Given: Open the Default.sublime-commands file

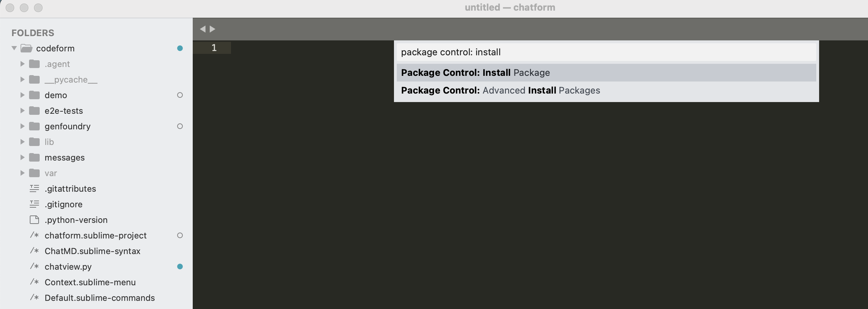Looking at the screenshot, I should (x=99, y=298).
